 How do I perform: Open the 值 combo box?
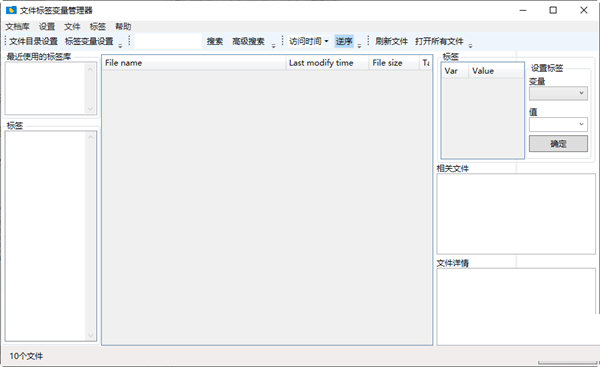tap(558, 124)
